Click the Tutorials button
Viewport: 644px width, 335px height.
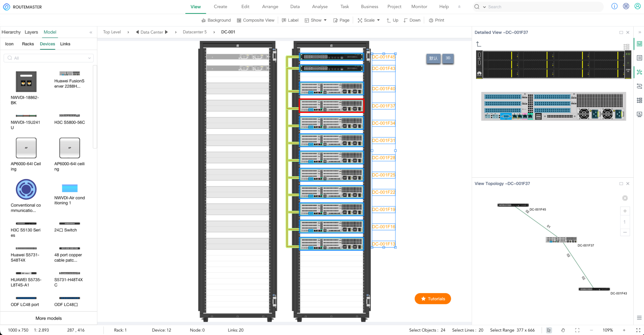pos(432,299)
